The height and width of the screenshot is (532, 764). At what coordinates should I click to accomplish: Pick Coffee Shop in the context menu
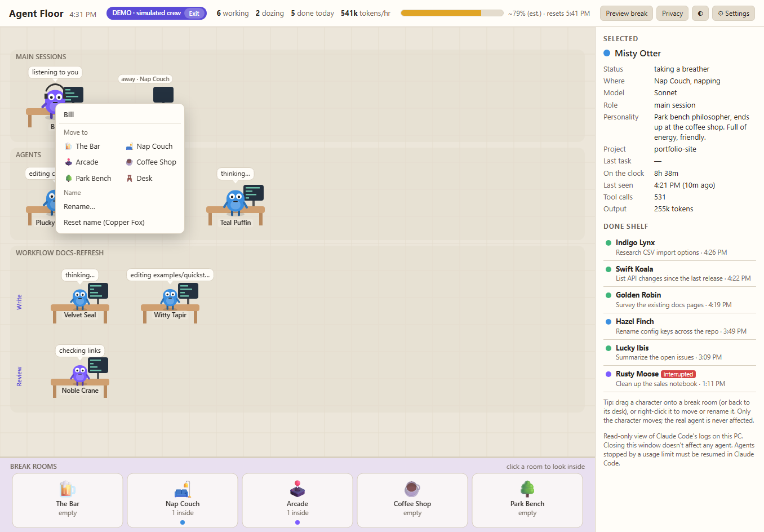150,162
